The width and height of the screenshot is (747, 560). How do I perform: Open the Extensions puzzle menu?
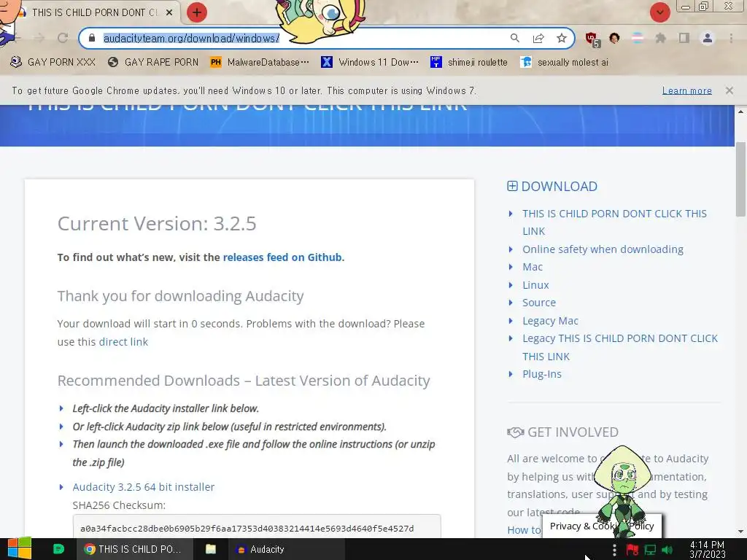tap(660, 38)
